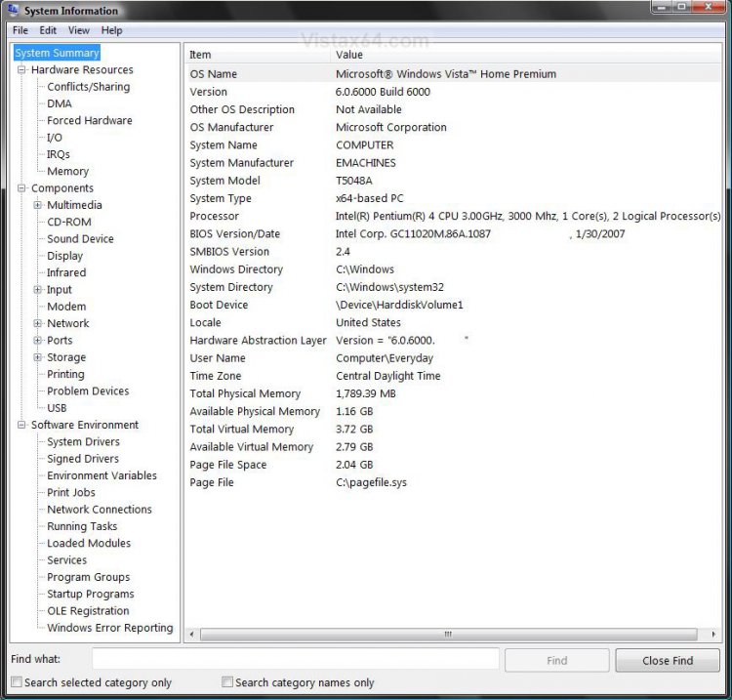Viewport: 732px width, 700px height.
Task: Click the System Information title bar icon
Action: [13, 9]
